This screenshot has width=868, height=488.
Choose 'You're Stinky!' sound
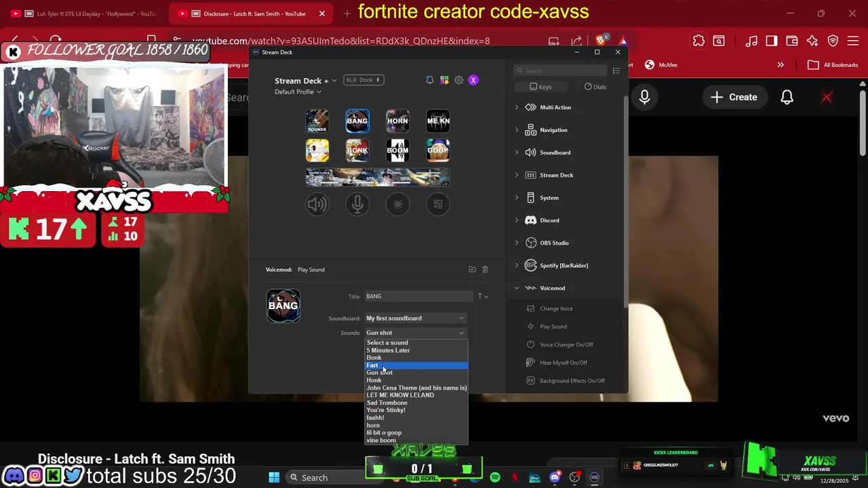(x=416, y=410)
